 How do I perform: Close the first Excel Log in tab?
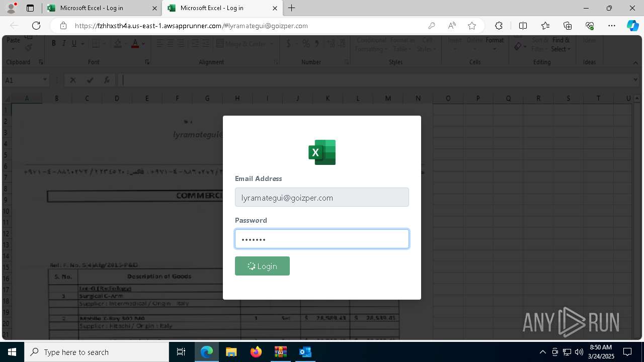[x=154, y=8]
